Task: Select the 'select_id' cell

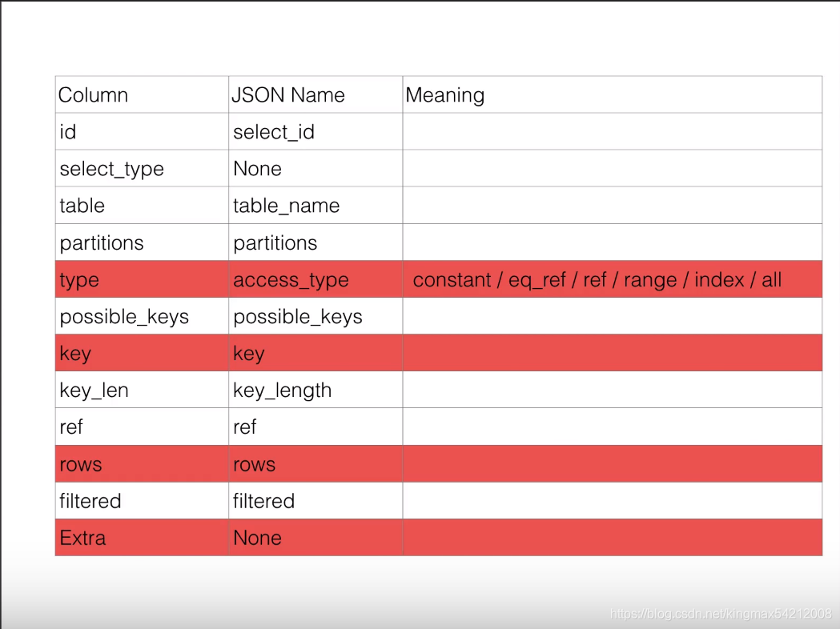Action: (x=316, y=132)
